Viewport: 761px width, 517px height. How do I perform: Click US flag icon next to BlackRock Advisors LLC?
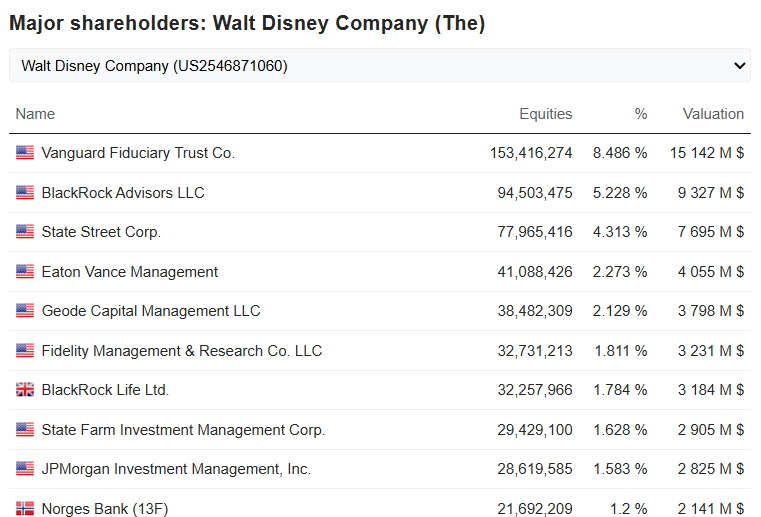(25, 193)
